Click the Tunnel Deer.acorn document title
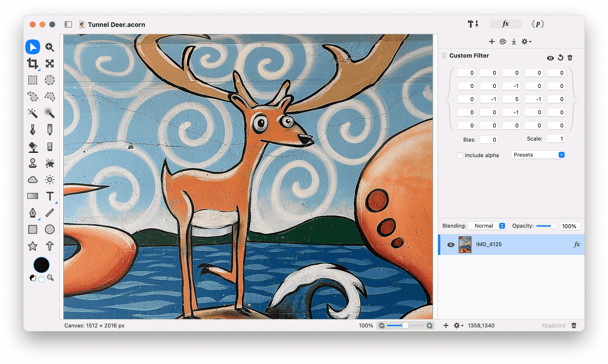Image resolution: width=608 pixels, height=364 pixels. click(117, 25)
